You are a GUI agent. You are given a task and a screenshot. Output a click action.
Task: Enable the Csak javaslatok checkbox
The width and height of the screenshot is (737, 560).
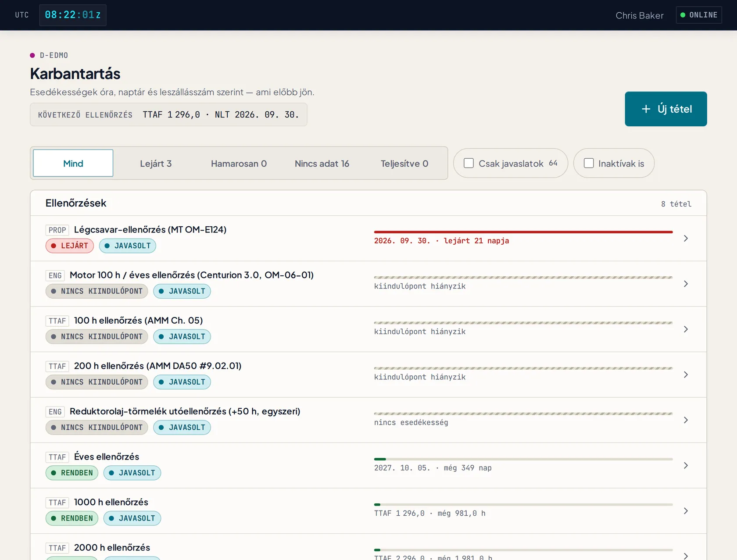[469, 163]
